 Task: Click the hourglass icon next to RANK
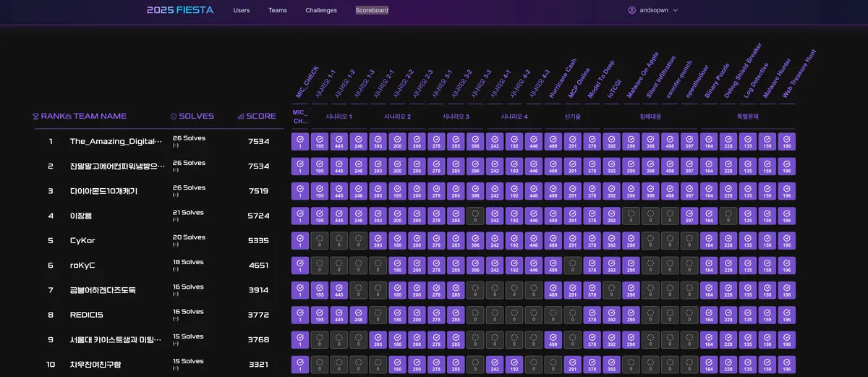[x=36, y=116]
